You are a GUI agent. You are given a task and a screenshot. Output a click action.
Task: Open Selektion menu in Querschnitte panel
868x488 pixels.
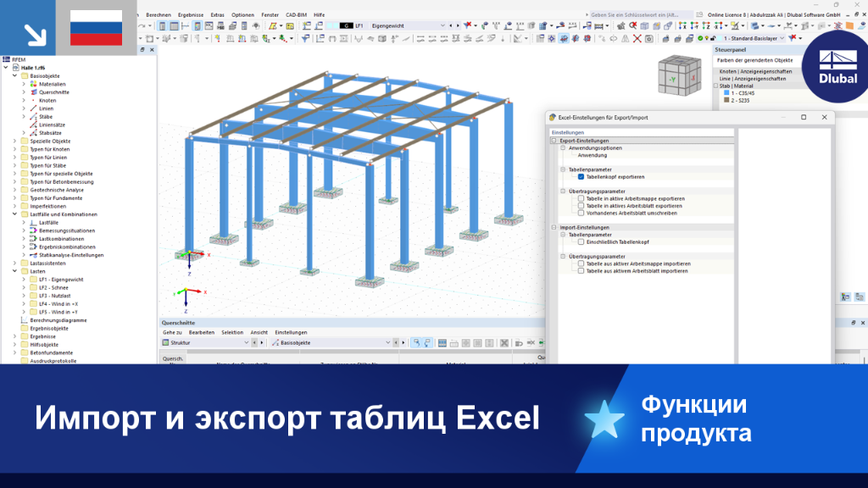point(232,332)
